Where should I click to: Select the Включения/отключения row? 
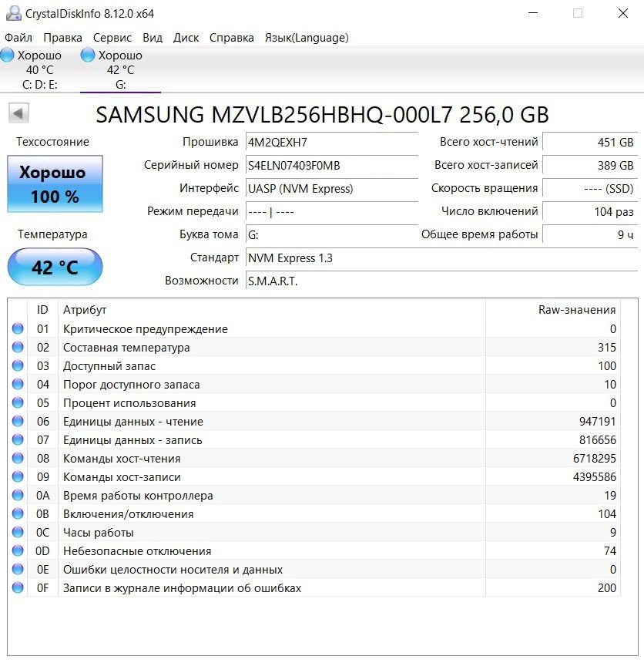pyautogui.click(x=314, y=513)
